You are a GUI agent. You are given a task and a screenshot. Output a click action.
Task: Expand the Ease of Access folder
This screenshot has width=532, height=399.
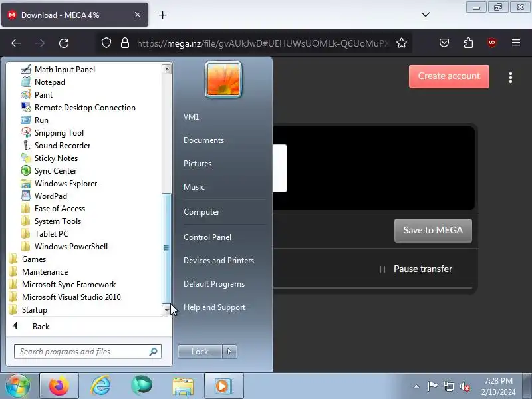59,209
